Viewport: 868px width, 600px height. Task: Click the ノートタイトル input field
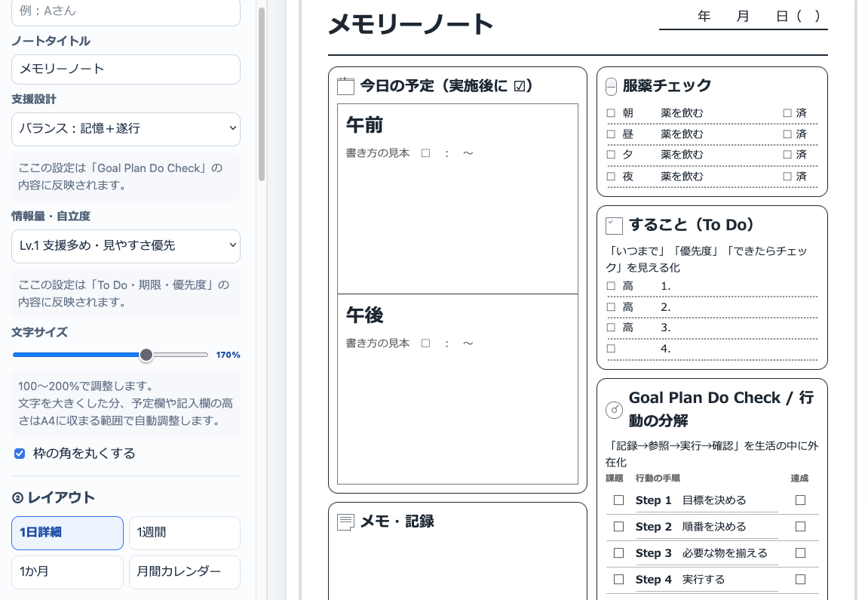(126, 69)
